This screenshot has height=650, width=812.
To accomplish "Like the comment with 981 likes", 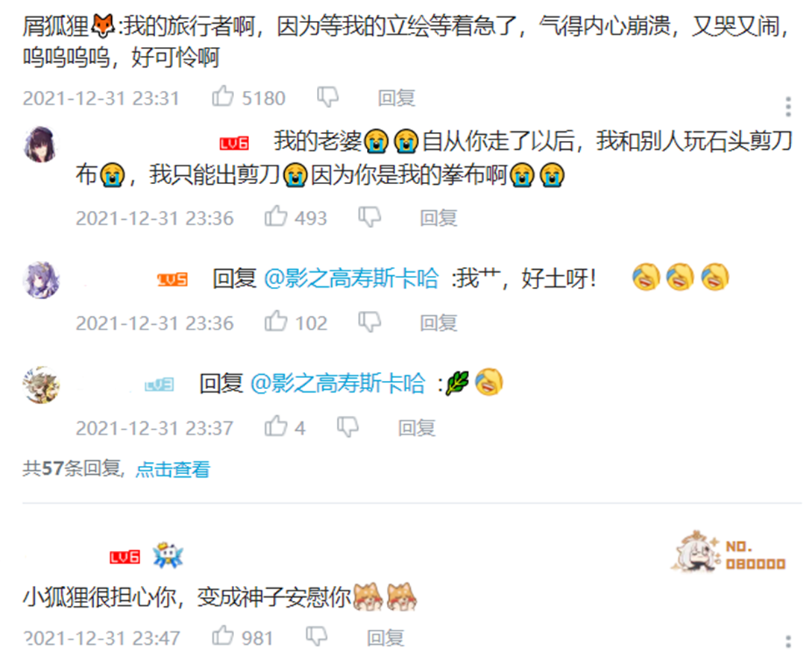I will coord(223,636).
